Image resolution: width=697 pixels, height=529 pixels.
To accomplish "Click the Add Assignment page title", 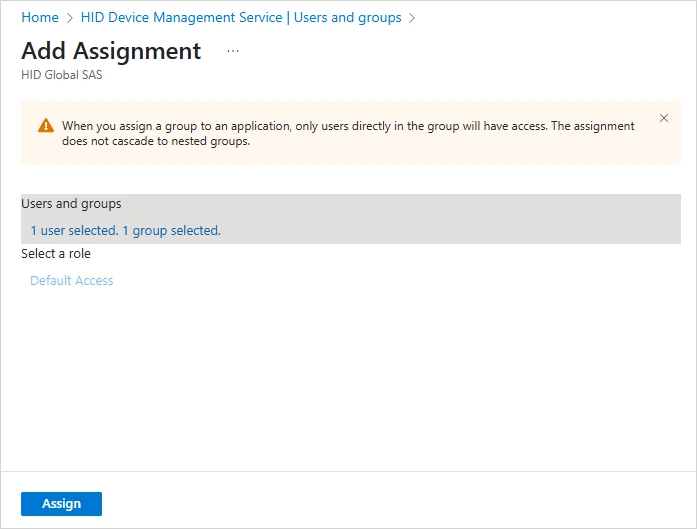I will (x=111, y=51).
